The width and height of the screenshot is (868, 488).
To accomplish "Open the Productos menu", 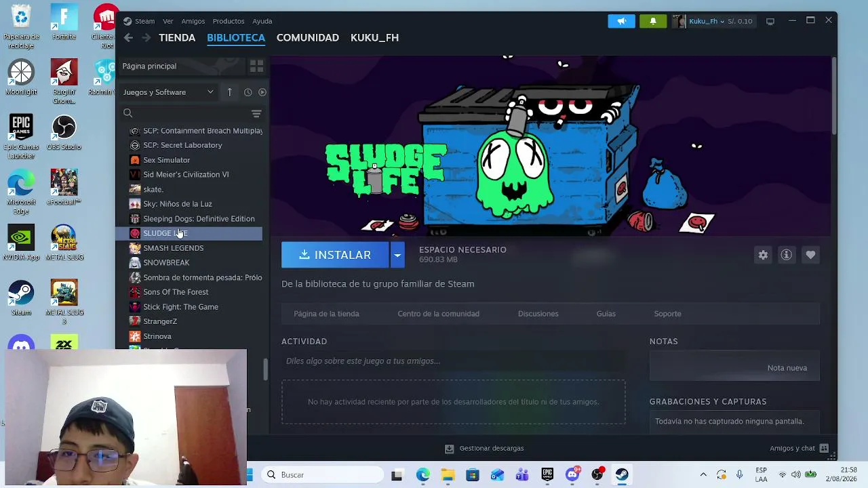I will 229,21.
